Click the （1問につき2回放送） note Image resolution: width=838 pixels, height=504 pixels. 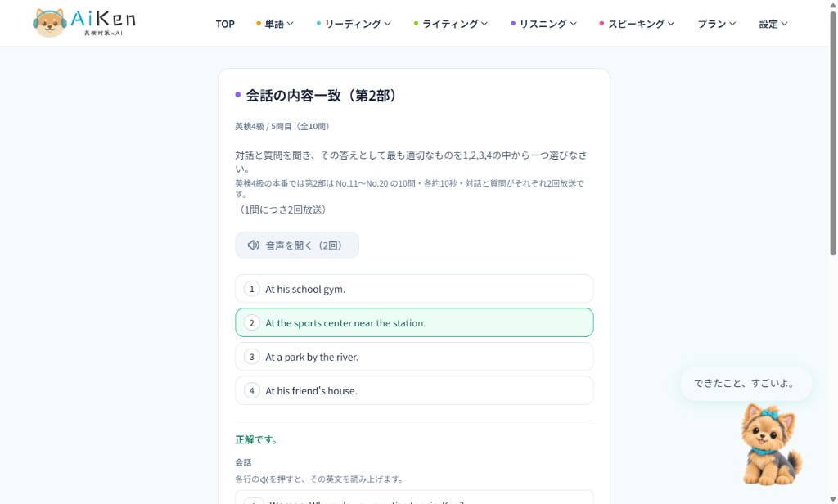tap(282, 209)
